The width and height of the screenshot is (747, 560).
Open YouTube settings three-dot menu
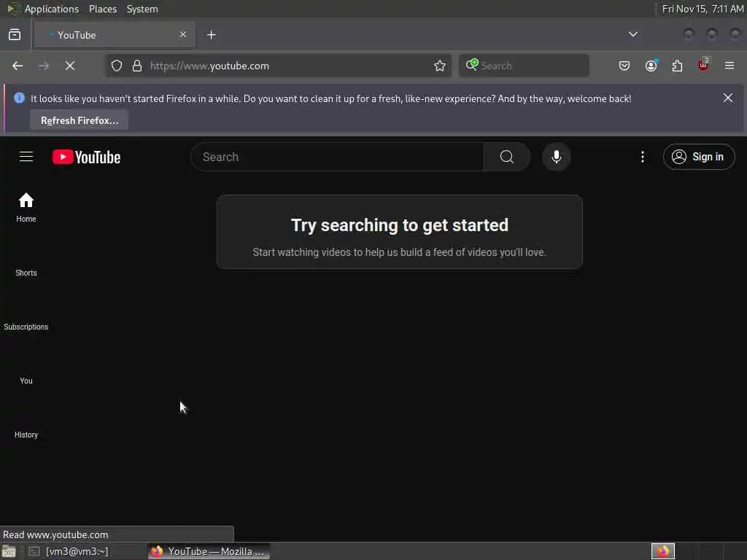pyautogui.click(x=643, y=157)
